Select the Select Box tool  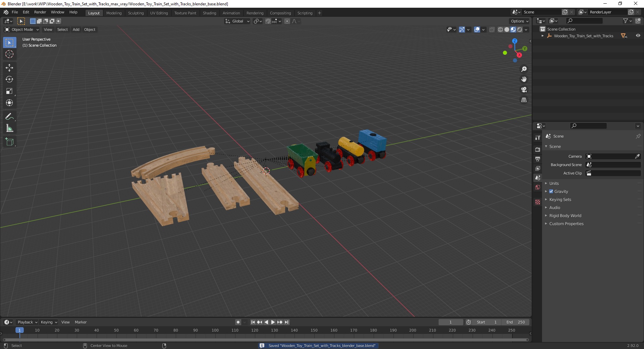click(9, 43)
